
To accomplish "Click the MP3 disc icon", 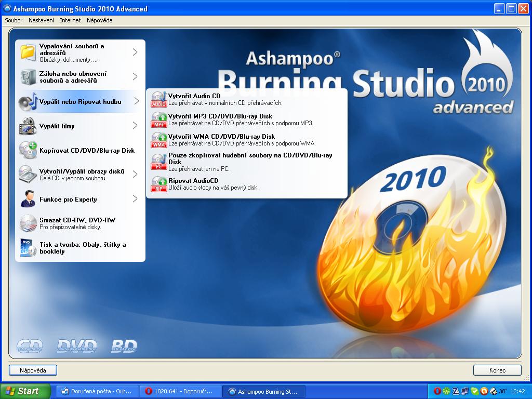I will coord(159,120).
